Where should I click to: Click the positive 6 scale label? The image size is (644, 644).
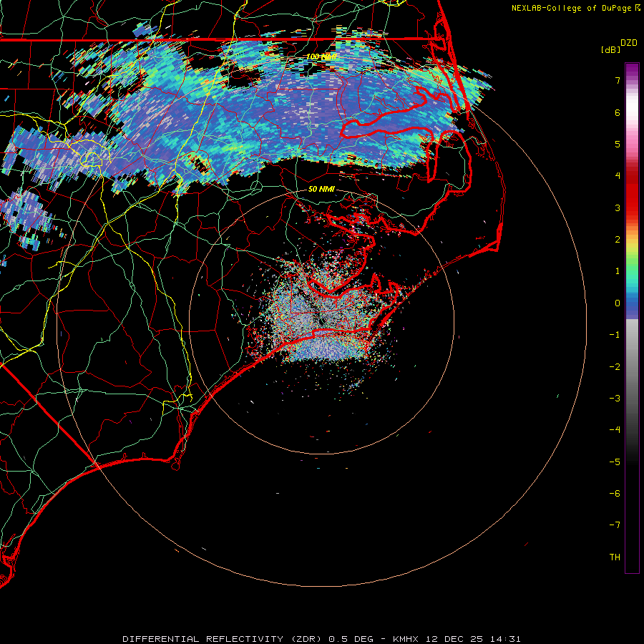click(618, 112)
